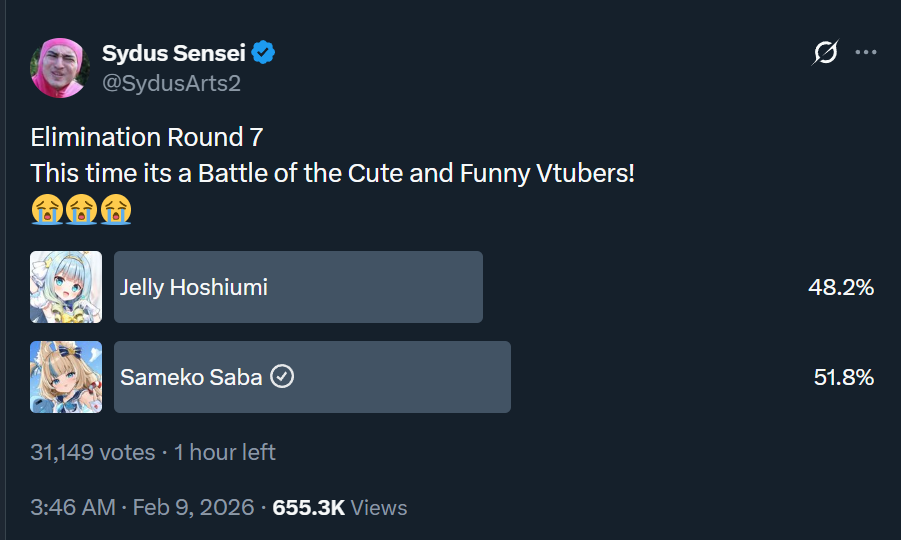901x540 pixels.
Task: Click the voted checkmark beside Sameko Saba
Action: click(283, 377)
